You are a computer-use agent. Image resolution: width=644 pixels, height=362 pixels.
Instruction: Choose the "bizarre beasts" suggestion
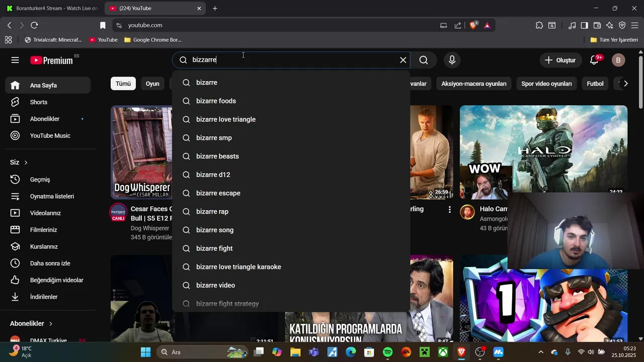(x=291, y=156)
